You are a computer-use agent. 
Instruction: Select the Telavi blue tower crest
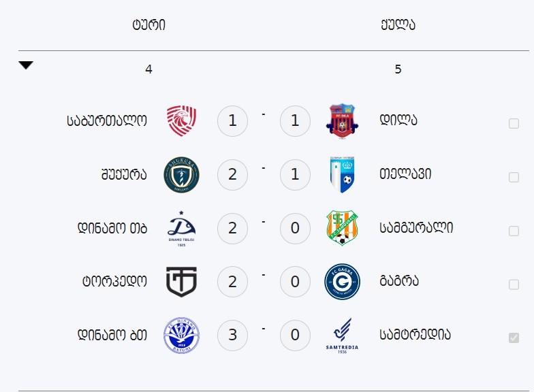pyautogui.click(x=342, y=174)
